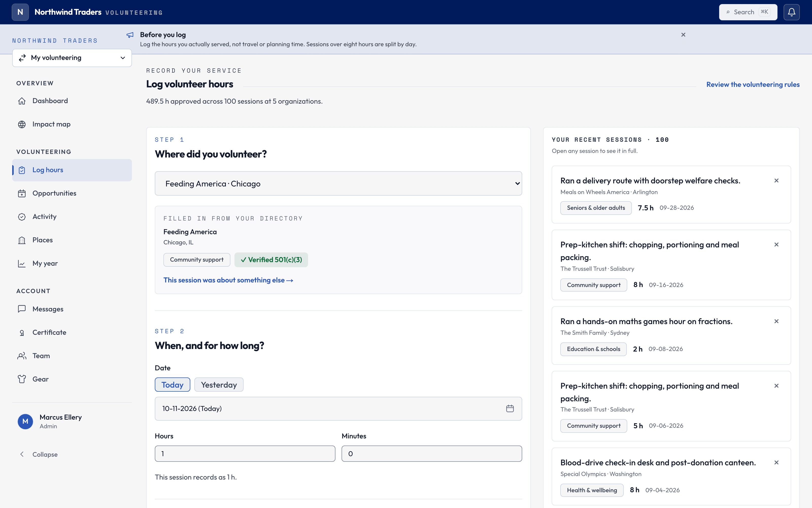Viewport: 812px width, 508px height.
Task: Open the Marcus Ellery profile avatar
Action: 25,421
